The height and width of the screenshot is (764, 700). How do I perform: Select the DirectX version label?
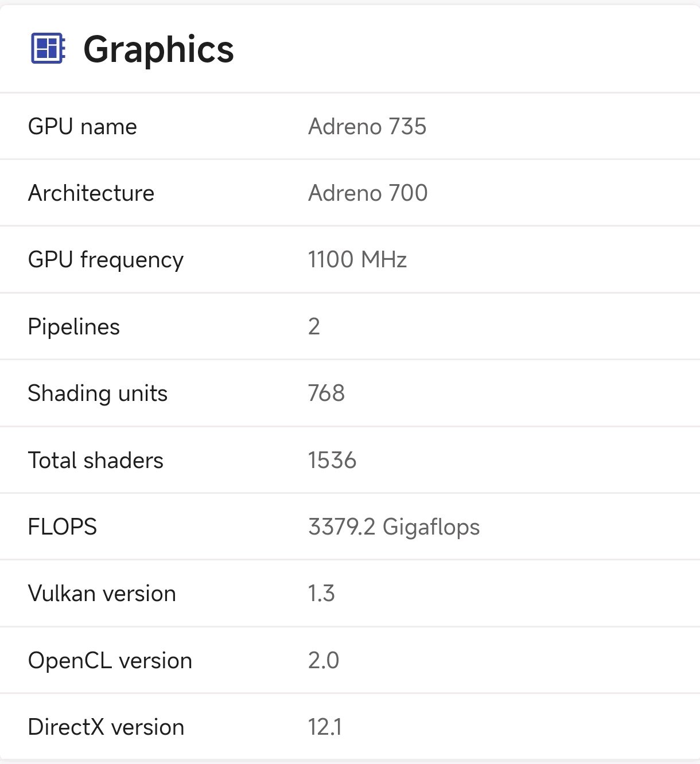pos(106,727)
